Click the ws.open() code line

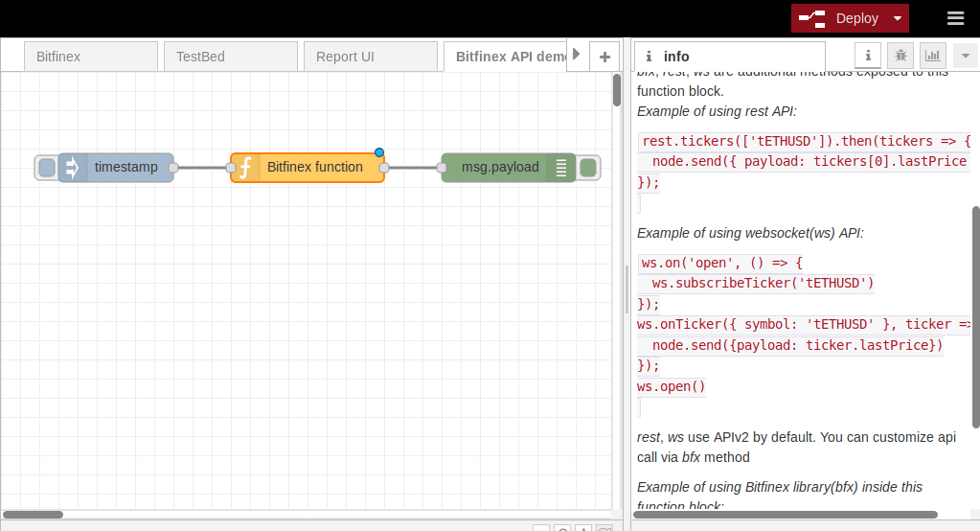tap(672, 386)
